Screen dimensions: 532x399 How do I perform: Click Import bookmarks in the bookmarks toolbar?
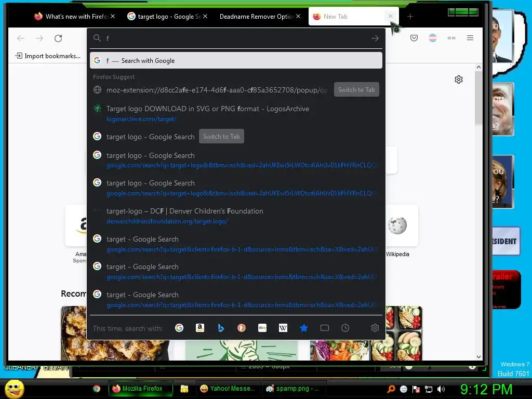click(x=48, y=56)
